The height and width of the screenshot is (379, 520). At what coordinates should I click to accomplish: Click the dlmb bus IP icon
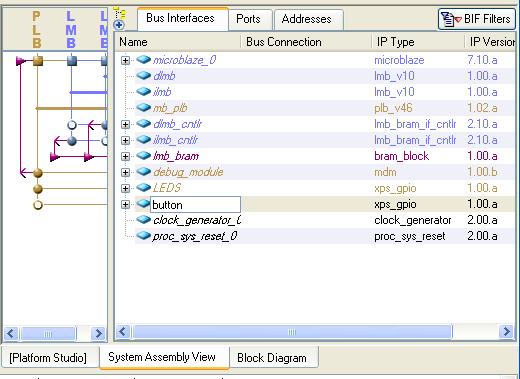click(x=144, y=76)
